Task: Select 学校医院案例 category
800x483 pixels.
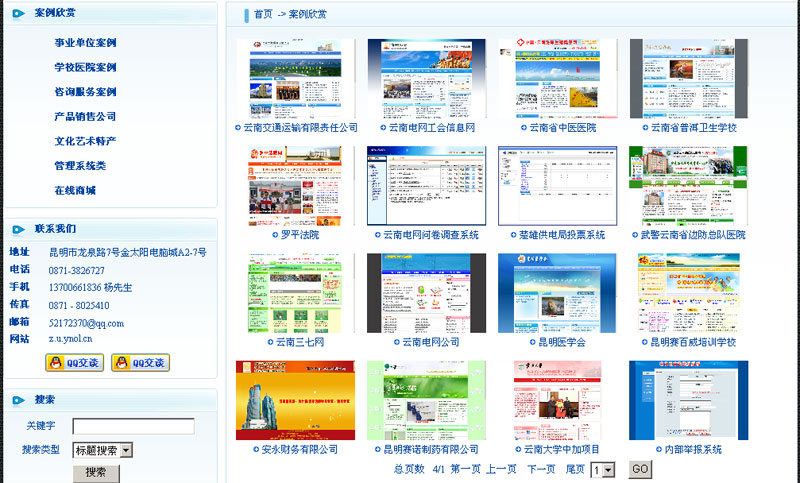Action: point(86,68)
